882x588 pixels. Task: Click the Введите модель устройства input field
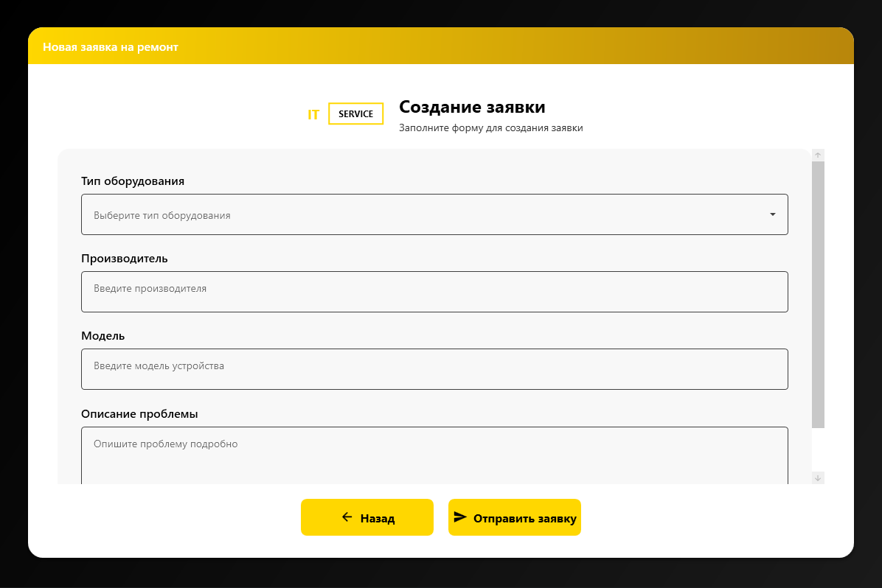tap(434, 369)
